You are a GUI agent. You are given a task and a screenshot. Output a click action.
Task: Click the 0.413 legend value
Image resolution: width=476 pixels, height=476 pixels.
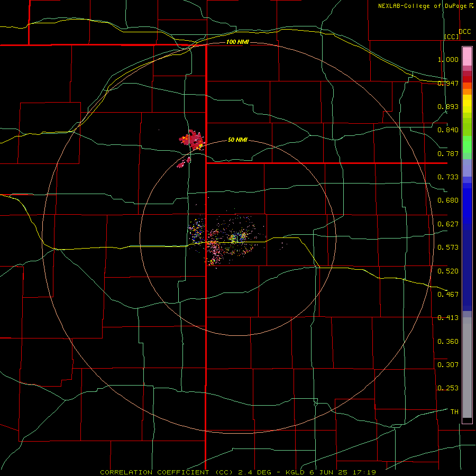pyautogui.click(x=448, y=318)
